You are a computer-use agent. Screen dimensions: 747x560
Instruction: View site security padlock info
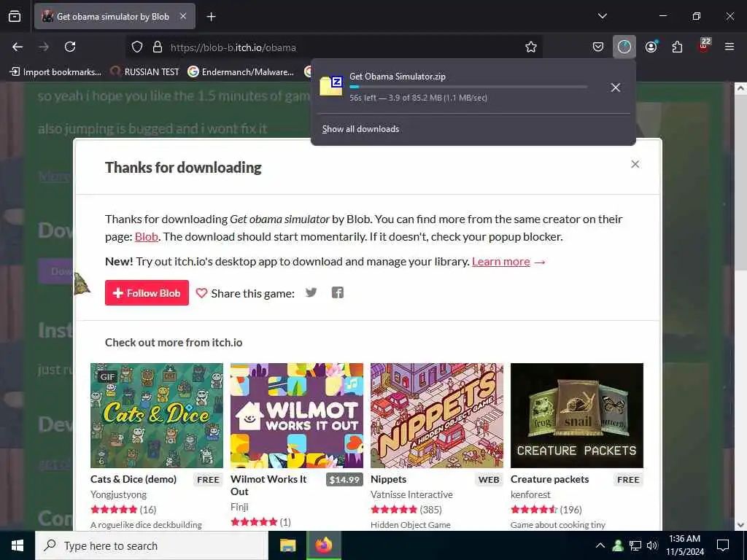point(158,47)
